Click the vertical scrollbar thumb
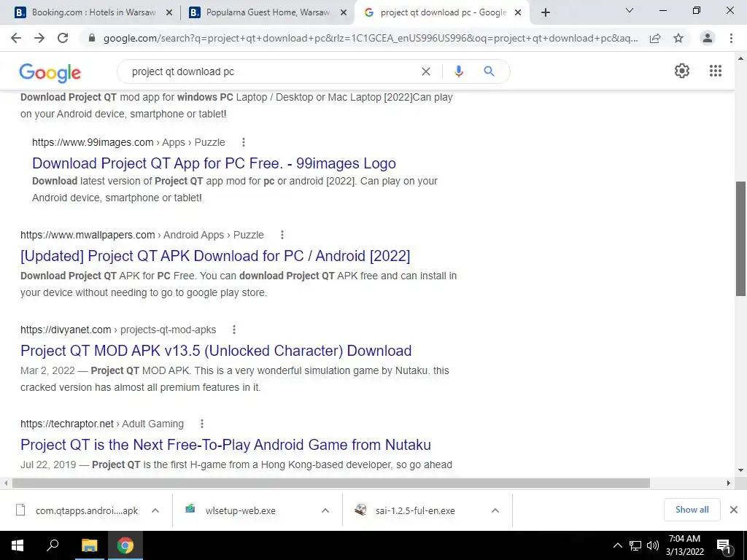The width and height of the screenshot is (747, 560). 740,238
